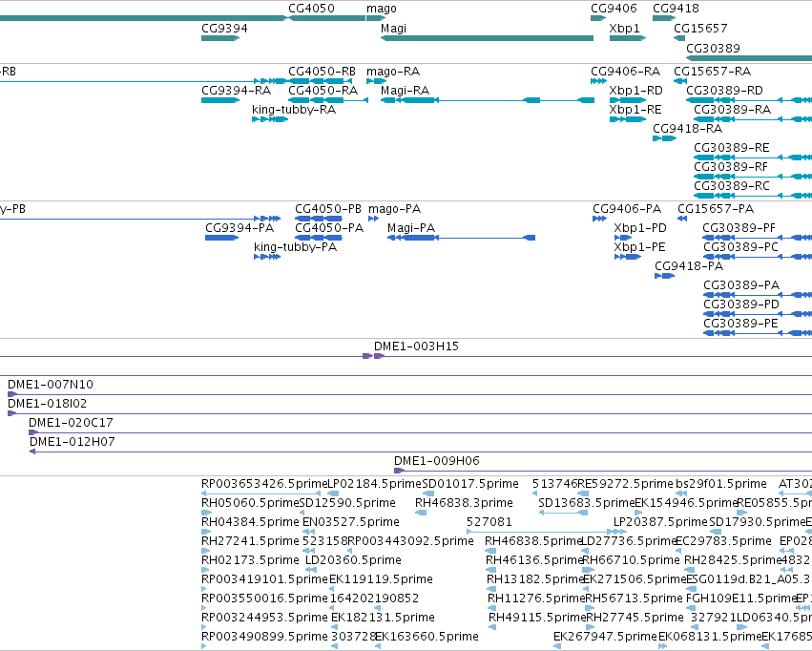The width and height of the screenshot is (812, 651).
Task: Open the CG30389-RC transcript label
Action: point(732,186)
